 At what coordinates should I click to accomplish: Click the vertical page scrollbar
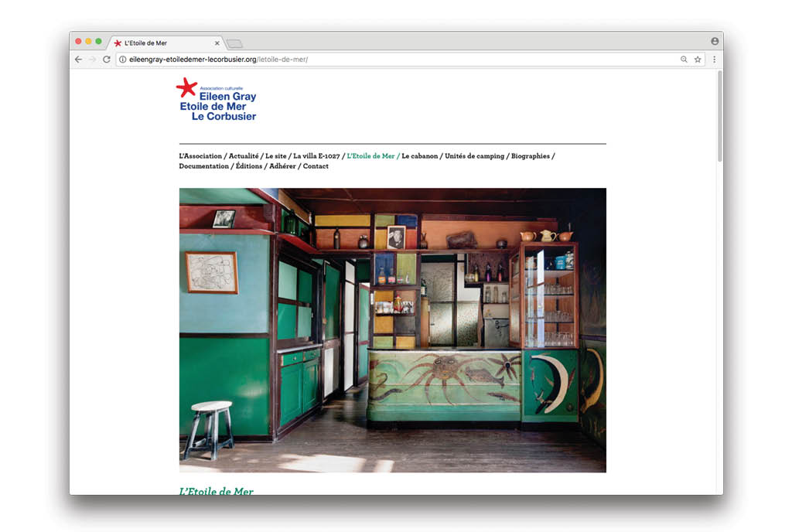click(x=719, y=116)
